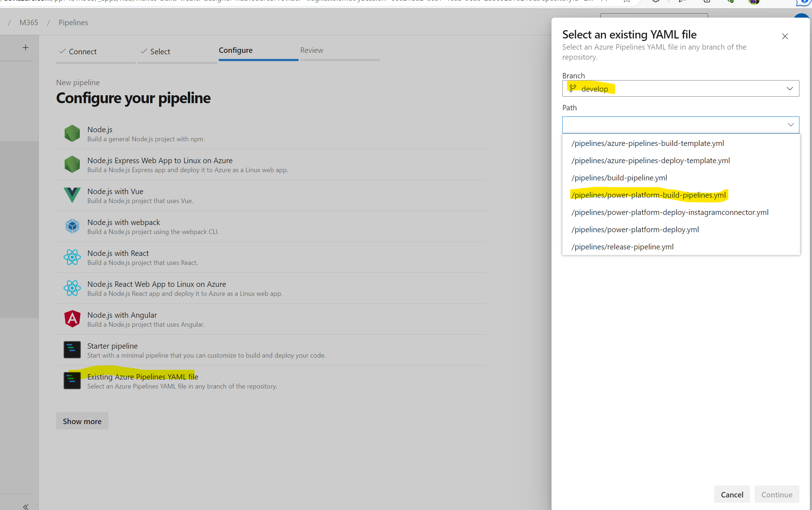This screenshot has height=510, width=812.
Task: Select the Node.js with Angular icon
Action: [x=72, y=319]
